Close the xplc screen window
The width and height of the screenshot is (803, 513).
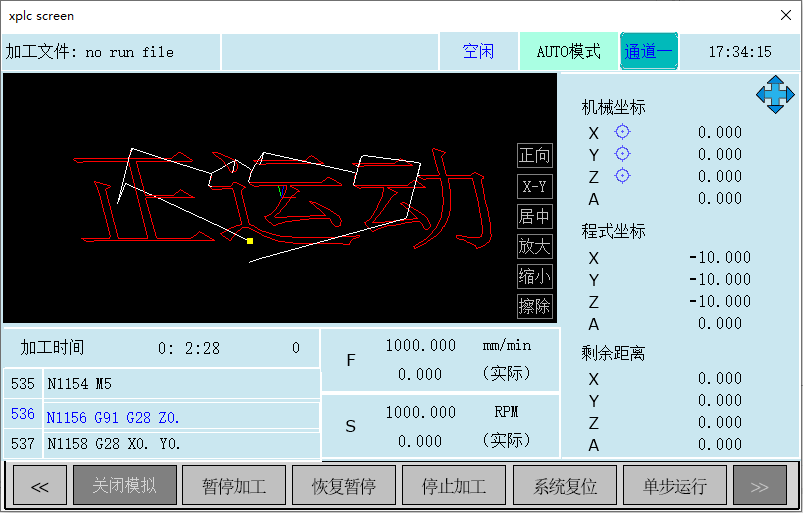coord(786,15)
